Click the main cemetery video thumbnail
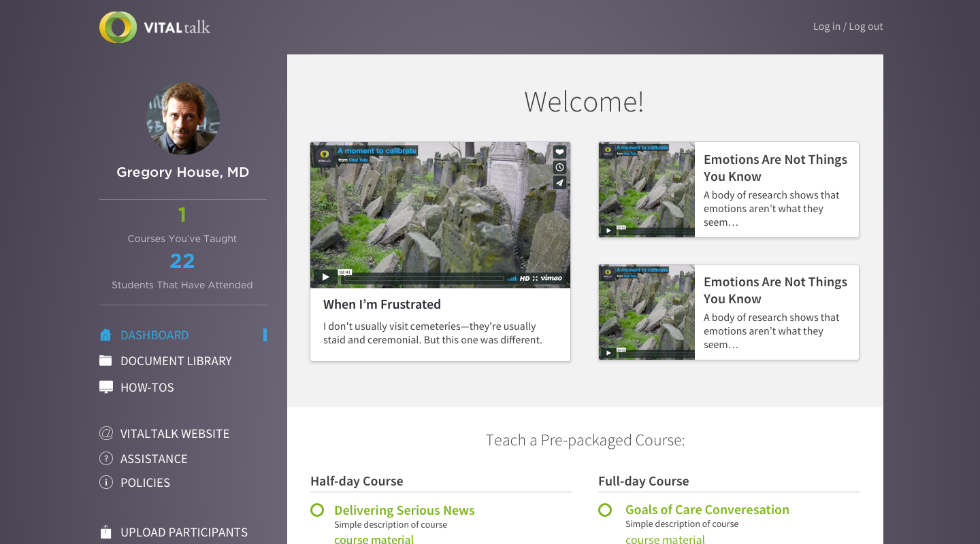 pos(440,215)
